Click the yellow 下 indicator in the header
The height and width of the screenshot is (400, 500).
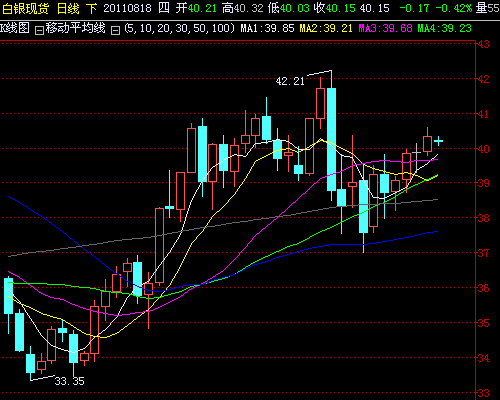pos(92,8)
